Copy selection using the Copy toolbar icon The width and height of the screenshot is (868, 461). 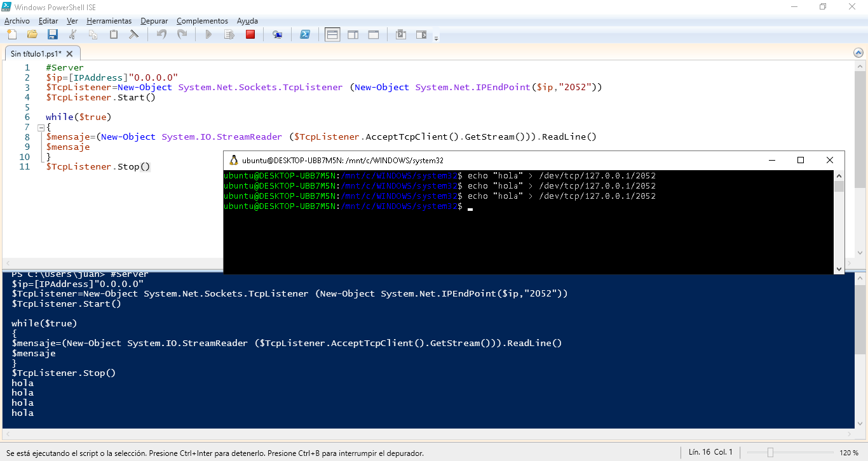click(93, 34)
